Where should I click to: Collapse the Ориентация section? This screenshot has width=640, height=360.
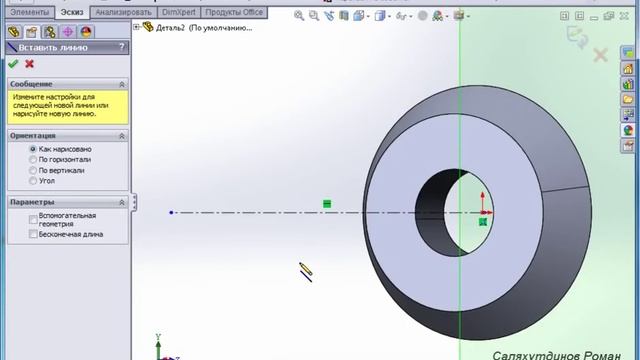point(122,136)
